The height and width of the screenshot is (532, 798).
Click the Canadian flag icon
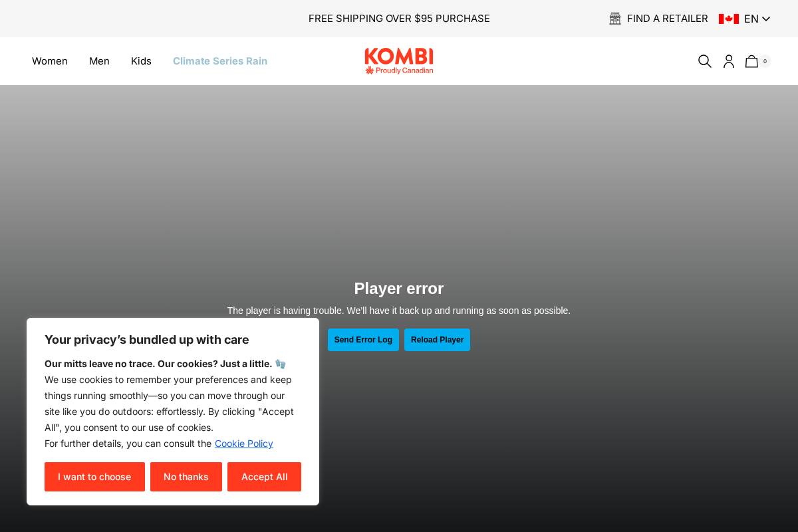(729, 19)
